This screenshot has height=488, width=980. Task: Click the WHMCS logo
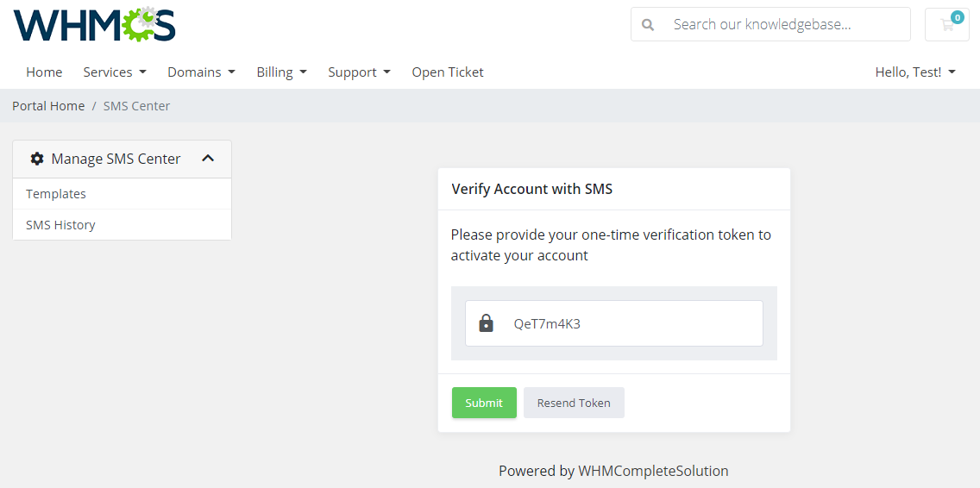[94, 25]
